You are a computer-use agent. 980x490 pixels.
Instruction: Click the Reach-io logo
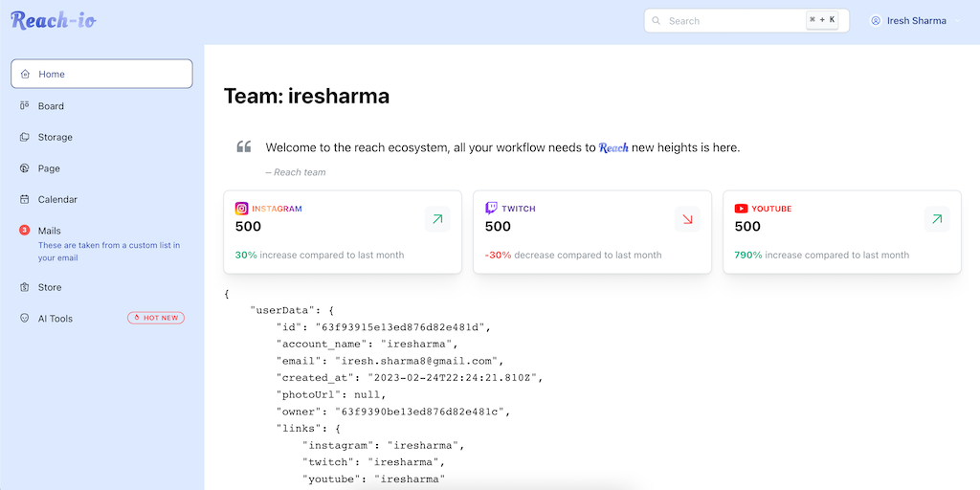pos(54,19)
